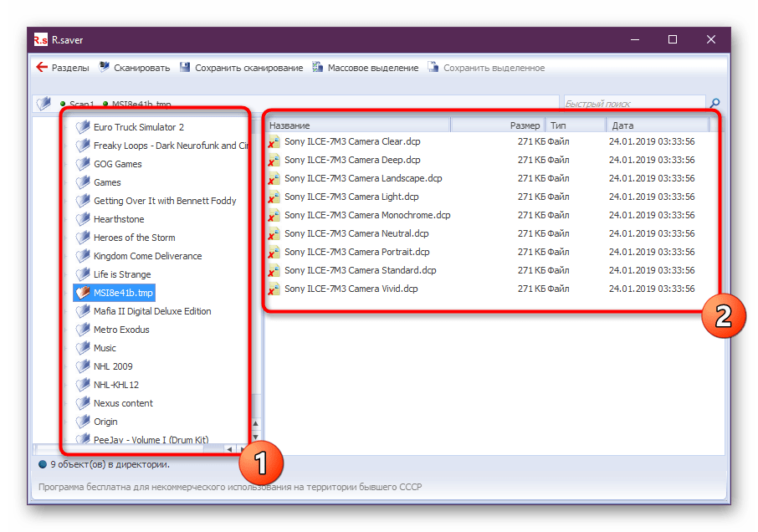Sort files by Дата column

658,125
